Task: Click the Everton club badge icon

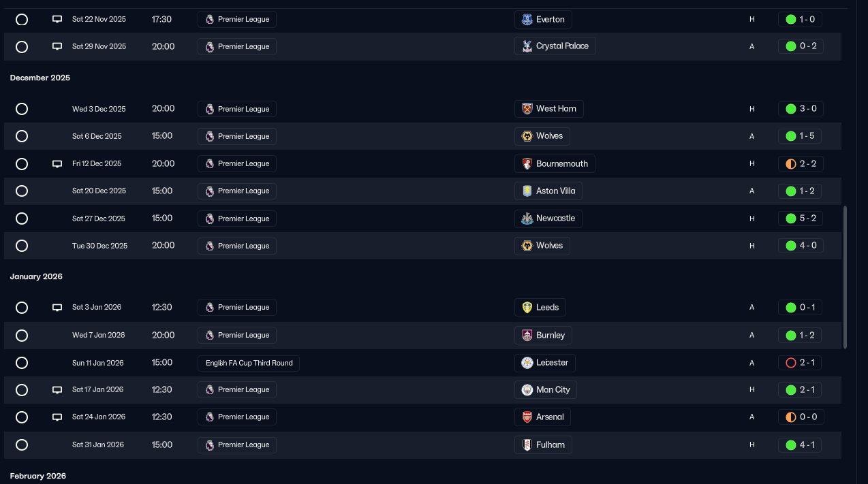Action: click(526, 19)
